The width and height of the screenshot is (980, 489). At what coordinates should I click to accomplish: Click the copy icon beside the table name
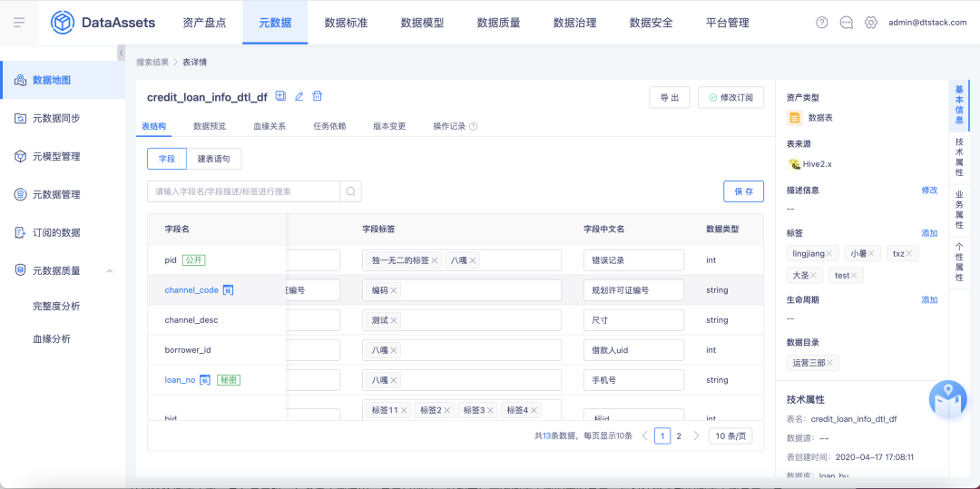click(280, 96)
